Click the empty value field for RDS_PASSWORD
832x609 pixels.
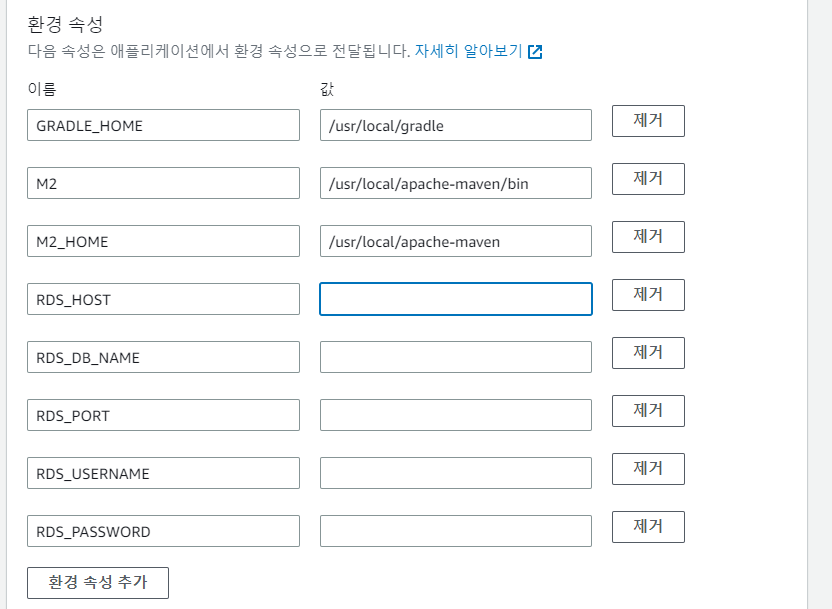[456, 531]
